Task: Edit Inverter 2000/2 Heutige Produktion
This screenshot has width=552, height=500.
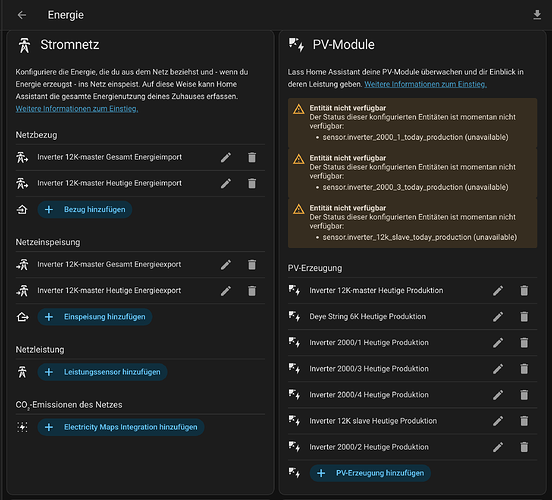Action: 498,447
